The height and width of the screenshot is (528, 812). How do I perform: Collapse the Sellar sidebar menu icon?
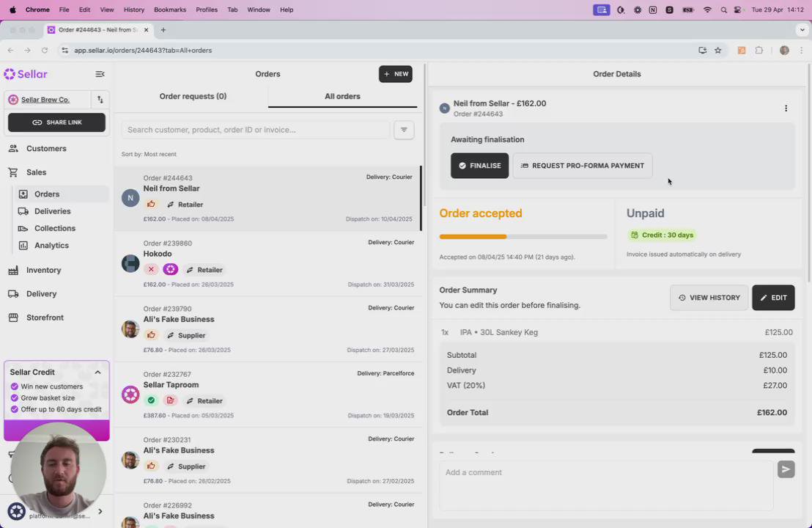[100, 74]
